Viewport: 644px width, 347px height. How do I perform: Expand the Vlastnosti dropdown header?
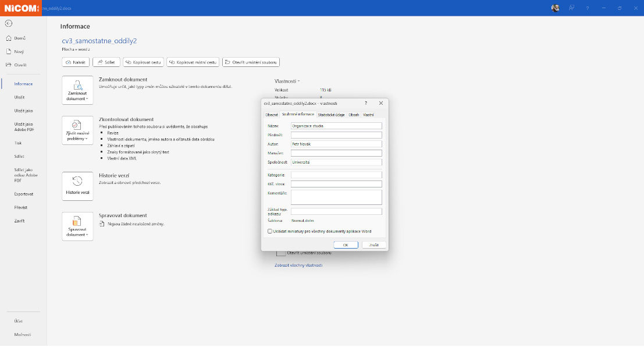[287, 82]
